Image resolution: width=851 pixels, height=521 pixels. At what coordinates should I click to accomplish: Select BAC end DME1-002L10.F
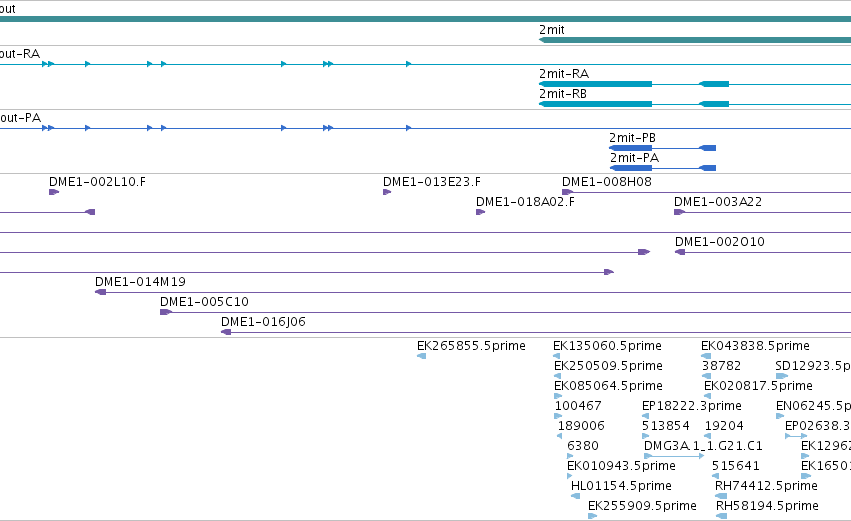pyautogui.click(x=97, y=182)
